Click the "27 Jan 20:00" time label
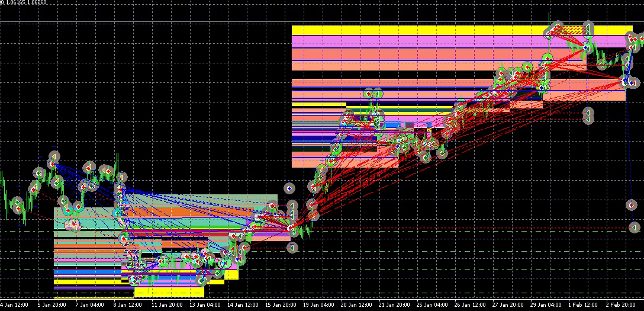The image size is (644, 311). (x=508, y=305)
